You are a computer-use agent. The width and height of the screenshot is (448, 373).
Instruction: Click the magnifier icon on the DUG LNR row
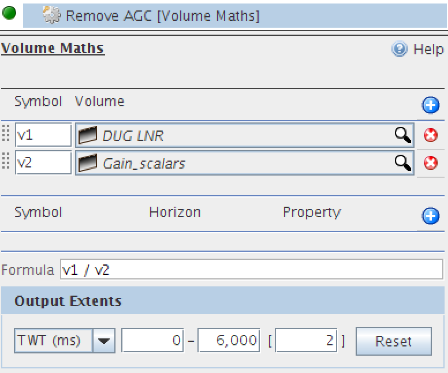pos(403,135)
